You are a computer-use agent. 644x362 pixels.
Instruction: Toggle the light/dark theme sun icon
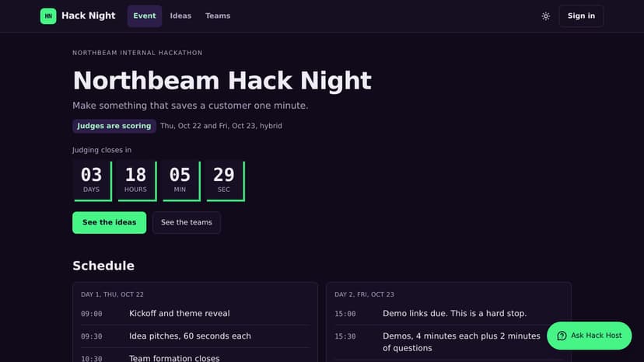[545, 16]
